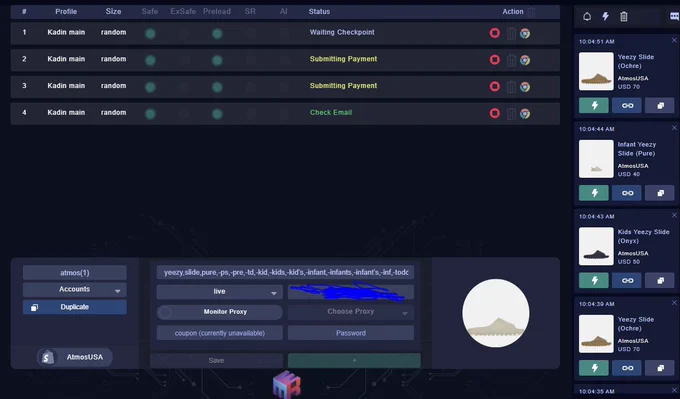680x399 pixels.
Task: Dismiss the 10:04:51 monitor card
Action: (x=674, y=40)
